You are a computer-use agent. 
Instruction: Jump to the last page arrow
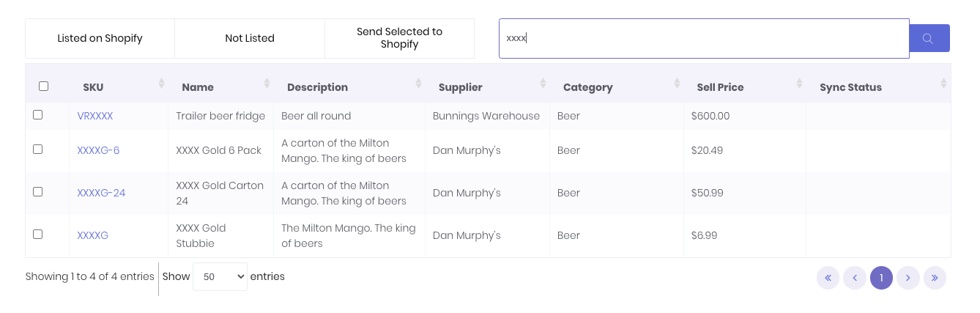pos(935,278)
